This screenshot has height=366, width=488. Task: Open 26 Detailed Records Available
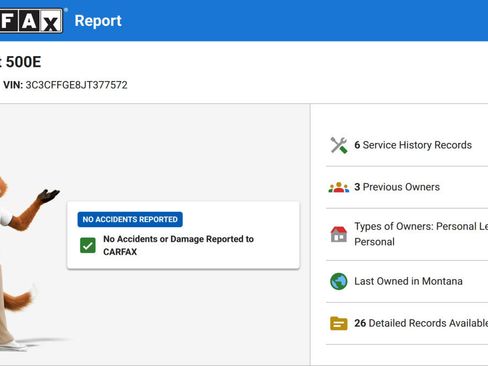pos(421,323)
